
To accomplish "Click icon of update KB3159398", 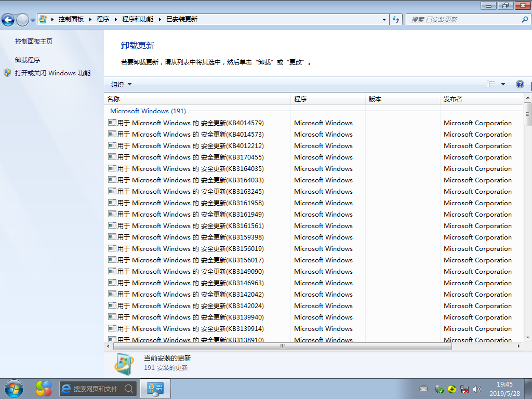I will (112, 237).
